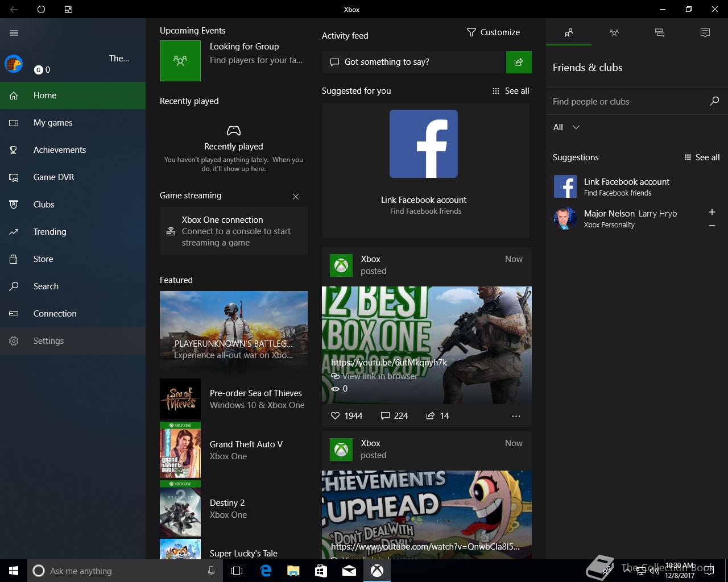This screenshot has height=582, width=728.
Task: Open My games section
Action: [73, 123]
